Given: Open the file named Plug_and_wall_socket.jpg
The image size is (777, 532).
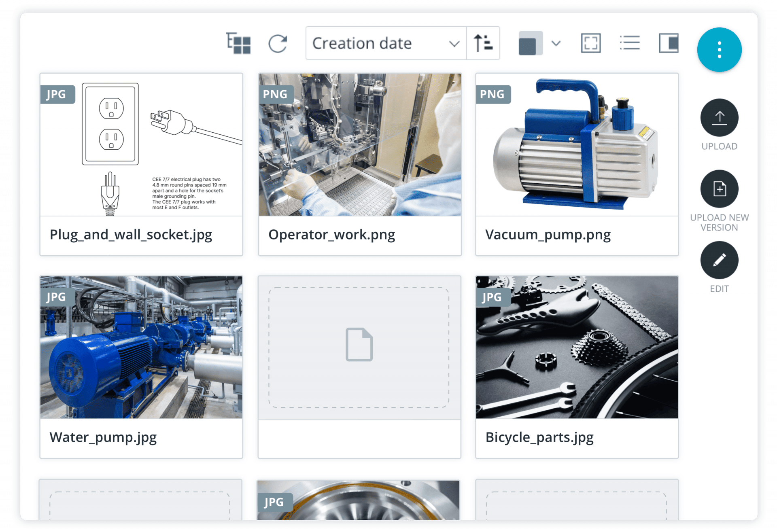Looking at the screenshot, I should pyautogui.click(x=141, y=146).
